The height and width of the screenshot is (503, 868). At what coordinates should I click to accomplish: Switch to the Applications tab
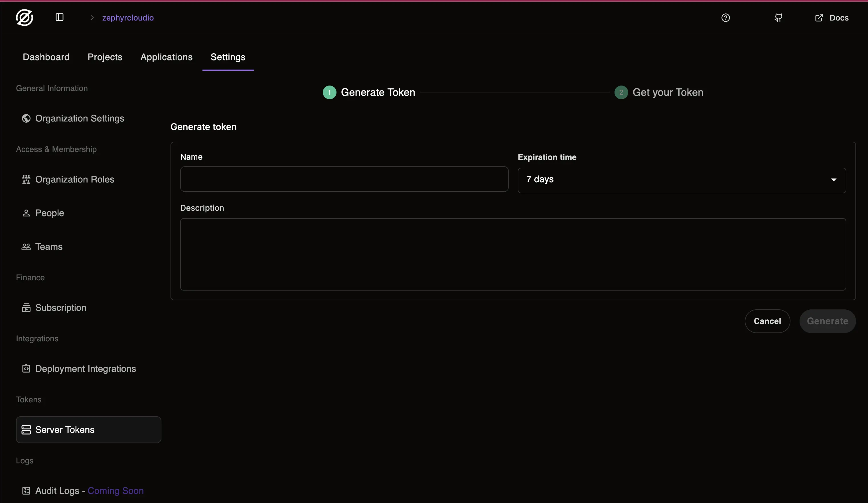click(x=166, y=57)
